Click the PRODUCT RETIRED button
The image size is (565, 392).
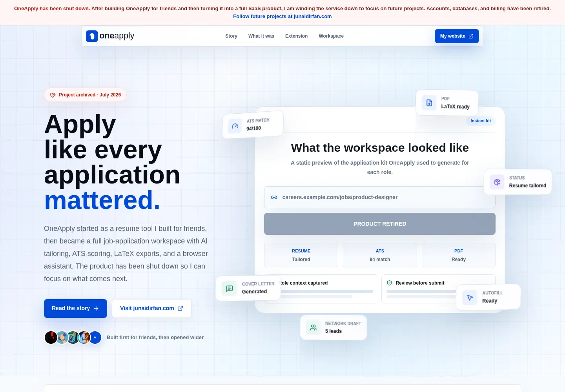pyautogui.click(x=380, y=224)
